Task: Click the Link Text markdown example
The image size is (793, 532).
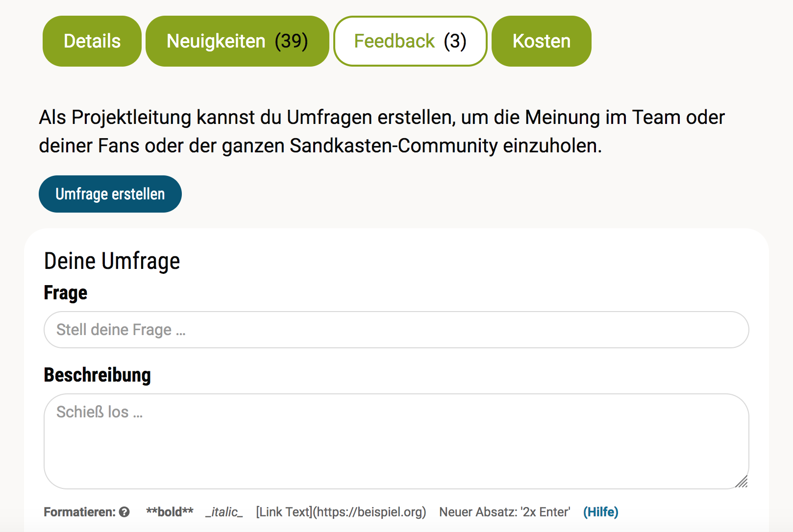Action: tap(341, 512)
